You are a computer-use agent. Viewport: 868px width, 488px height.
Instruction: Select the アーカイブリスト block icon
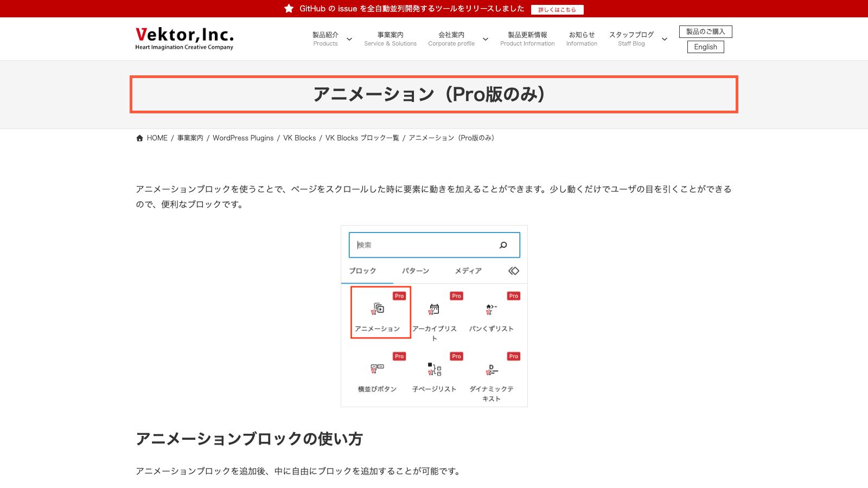435,309
